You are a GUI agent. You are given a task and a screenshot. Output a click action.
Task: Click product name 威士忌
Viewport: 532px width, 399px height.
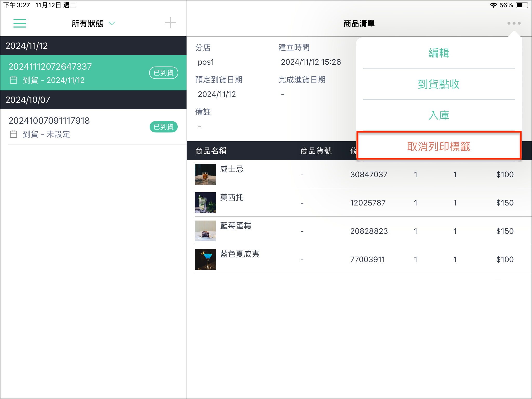pos(232,169)
